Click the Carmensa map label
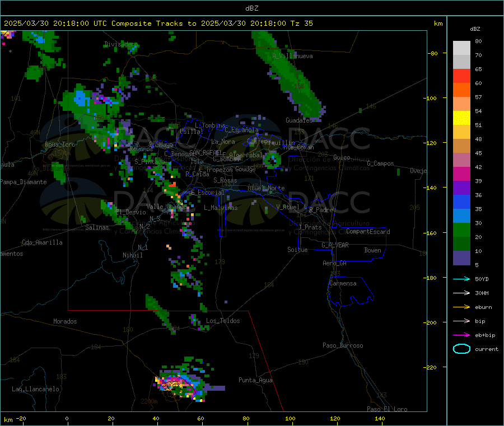 coord(343,283)
